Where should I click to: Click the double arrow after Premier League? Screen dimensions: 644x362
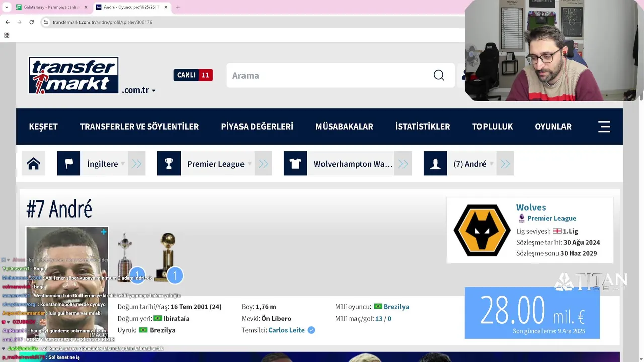tap(263, 164)
